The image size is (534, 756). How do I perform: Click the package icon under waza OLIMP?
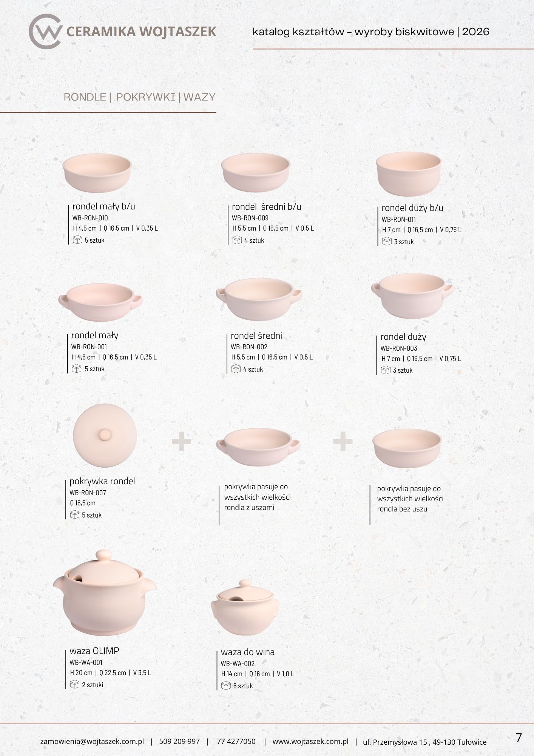[x=75, y=684]
